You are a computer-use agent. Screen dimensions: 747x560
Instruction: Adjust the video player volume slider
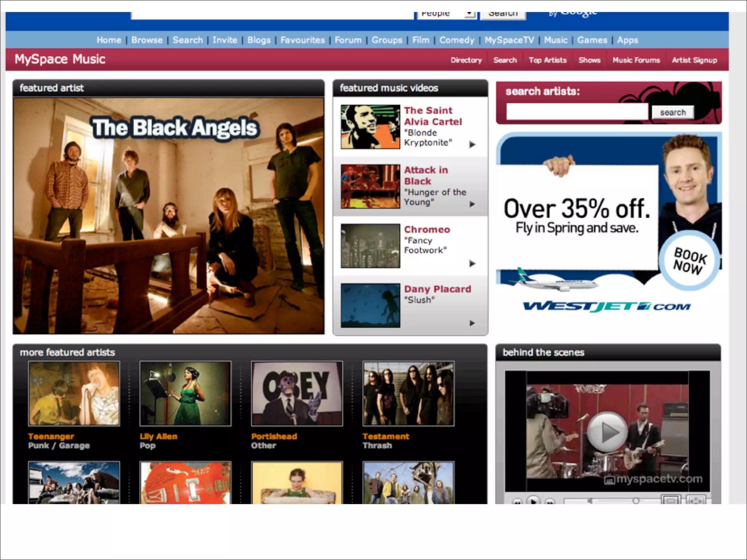(636, 501)
